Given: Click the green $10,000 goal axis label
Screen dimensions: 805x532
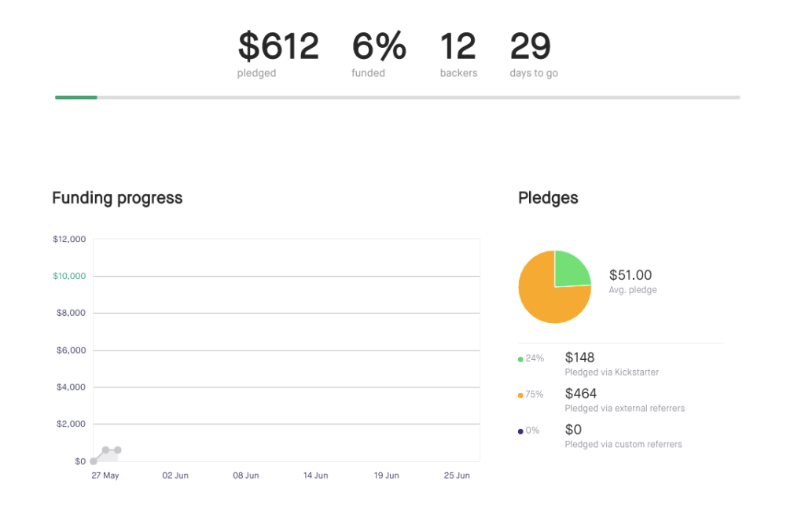Looking at the screenshot, I should click(69, 276).
